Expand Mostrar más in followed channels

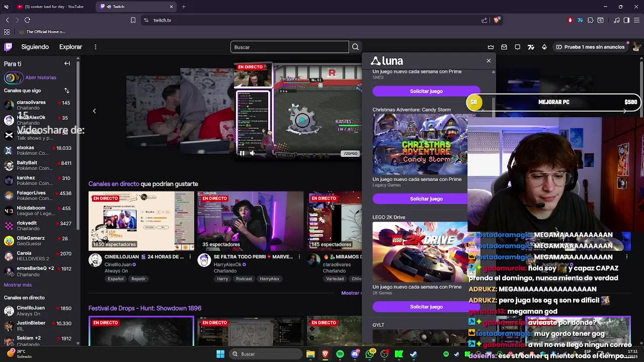(x=18, y=285)
